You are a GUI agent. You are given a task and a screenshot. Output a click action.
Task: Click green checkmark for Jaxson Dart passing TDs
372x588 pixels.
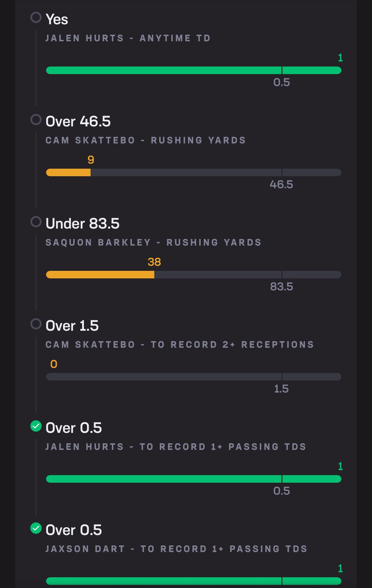point(36,528)
